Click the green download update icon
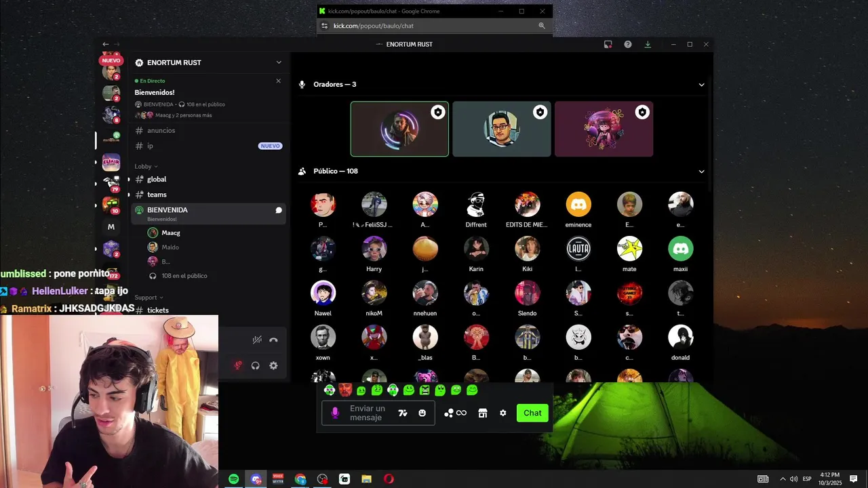The width and height of the screenshot is (868, 488). click(x=648, y=44)
